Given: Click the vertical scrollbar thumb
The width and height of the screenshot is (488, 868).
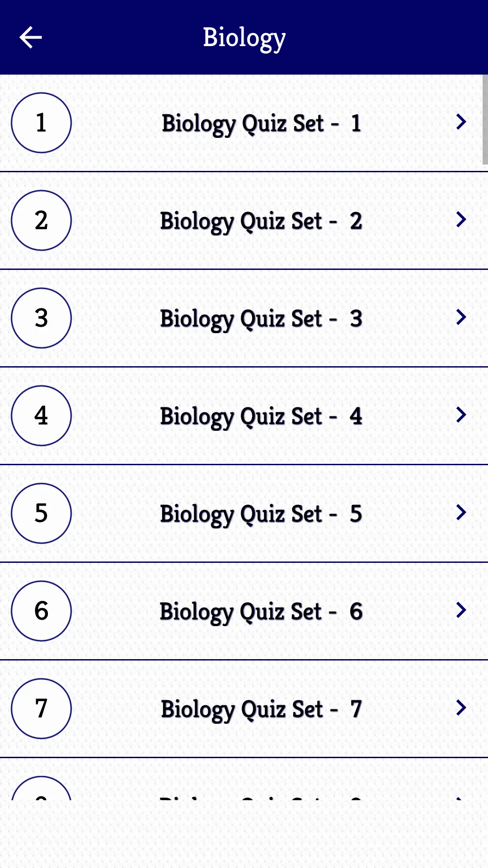Looking at the screenshot, I should pyautogui.click(x=485, y=119).
